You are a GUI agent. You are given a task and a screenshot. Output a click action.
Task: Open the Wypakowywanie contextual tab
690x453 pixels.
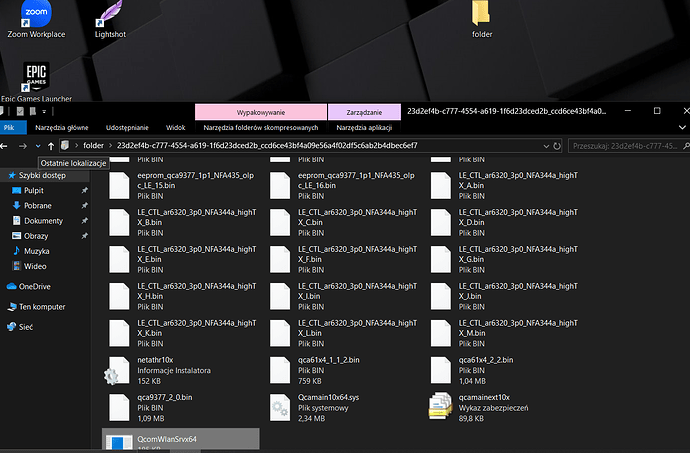click(261, 110)
